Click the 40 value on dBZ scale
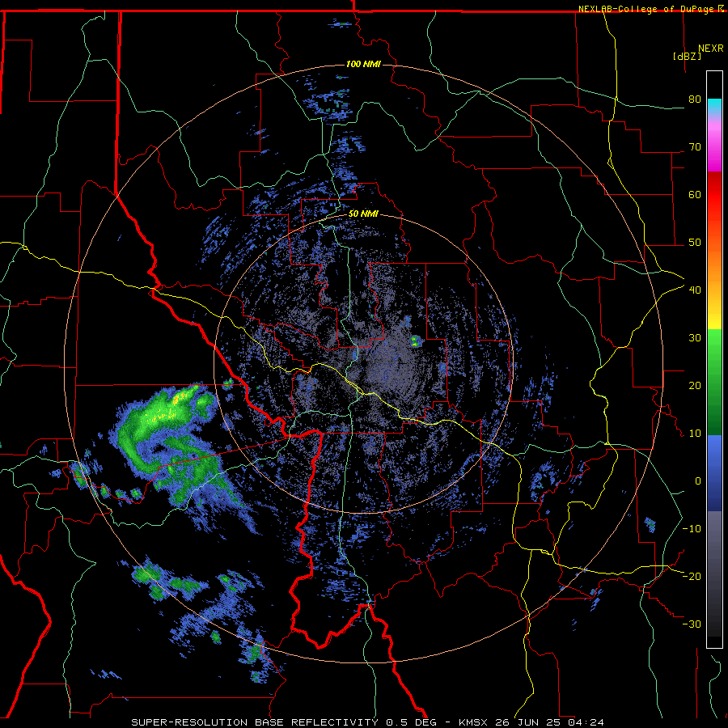 (695, 290)
